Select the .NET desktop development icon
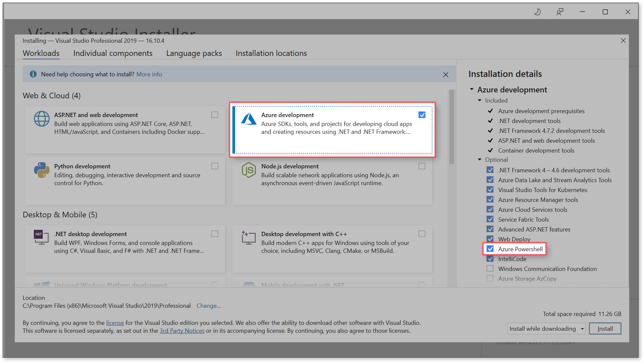644x363 pixels. [x=41, y=237]
